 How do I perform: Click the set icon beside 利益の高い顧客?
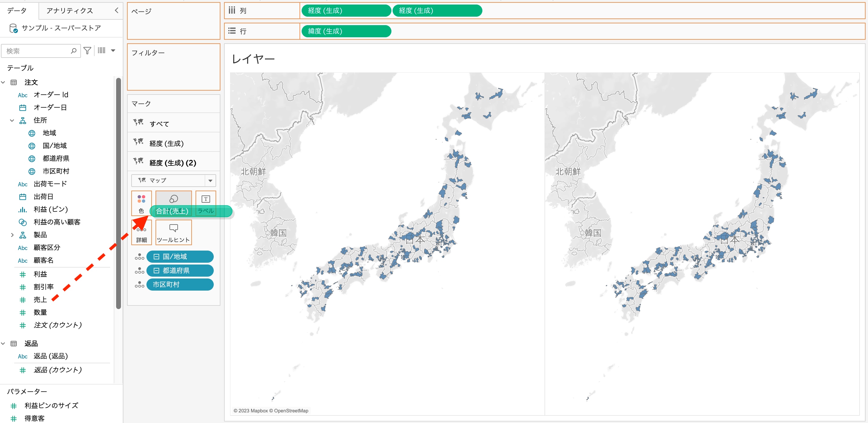pos(22,222)
